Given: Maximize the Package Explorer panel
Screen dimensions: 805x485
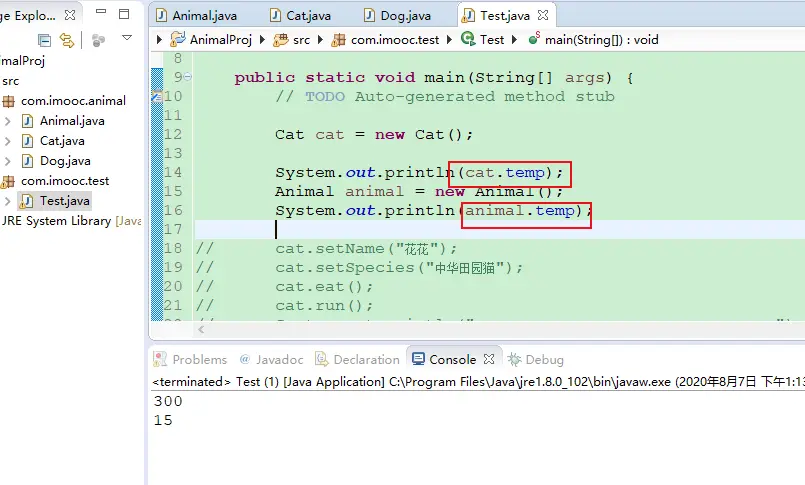Looking at the screenshot, I should (123, 15).
